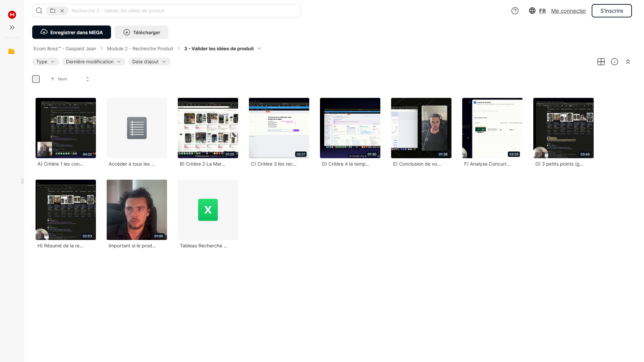Open the Date d'ajout filter dropdown
Image resolution: width=644 pixels, height=362 pixels.
point(149,62)
